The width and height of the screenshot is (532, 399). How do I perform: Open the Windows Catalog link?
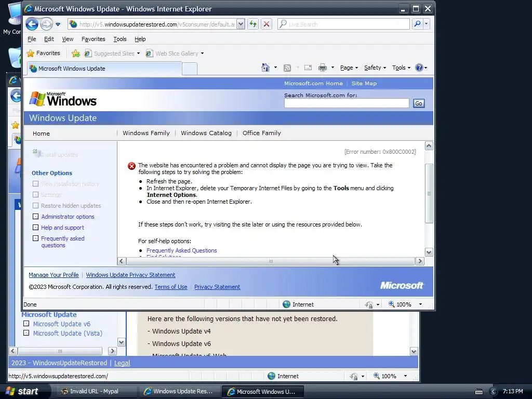tap(206, 133)
